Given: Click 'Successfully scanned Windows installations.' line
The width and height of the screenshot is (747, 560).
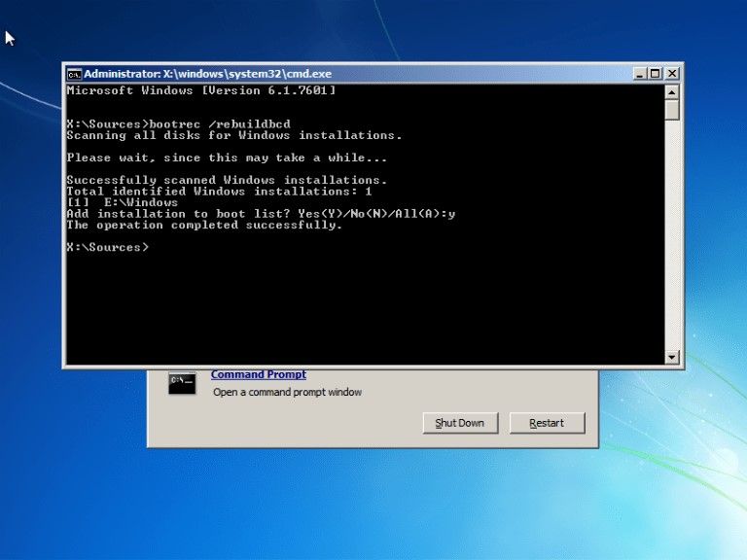Looking at the screenshot, I should (x=227, y=180).
